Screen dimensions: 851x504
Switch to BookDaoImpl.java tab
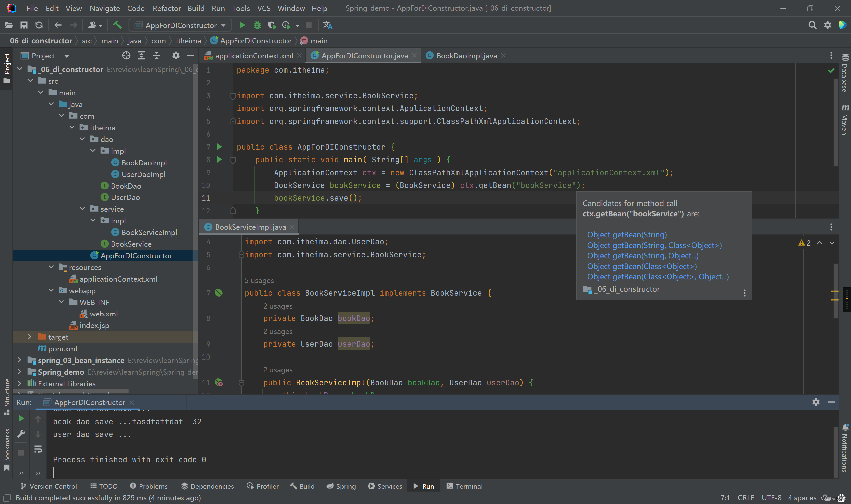pyautogui.click(x=466, y=56)
